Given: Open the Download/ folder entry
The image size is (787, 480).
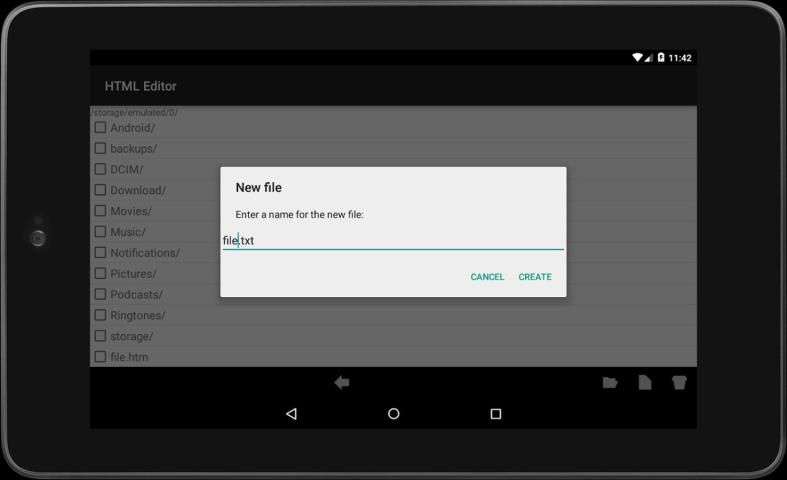Looking at the screenshot, I should point(138,190).
